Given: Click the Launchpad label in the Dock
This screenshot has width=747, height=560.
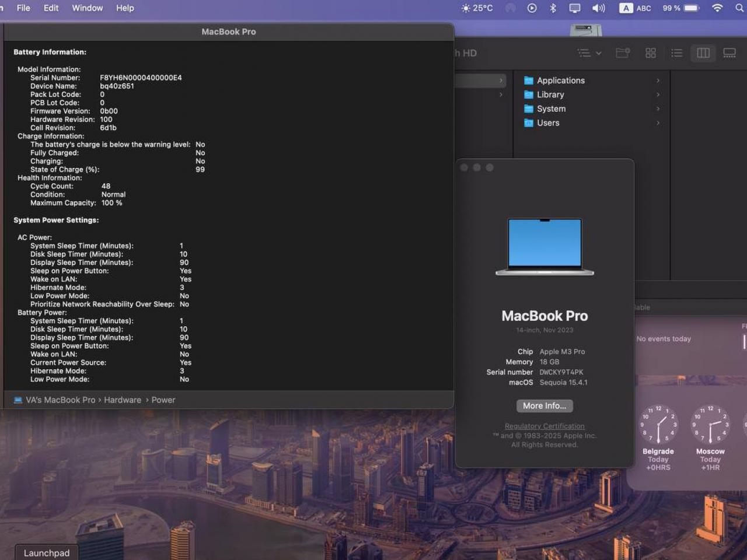Looking at the screenshot, I should coord(47,553).
